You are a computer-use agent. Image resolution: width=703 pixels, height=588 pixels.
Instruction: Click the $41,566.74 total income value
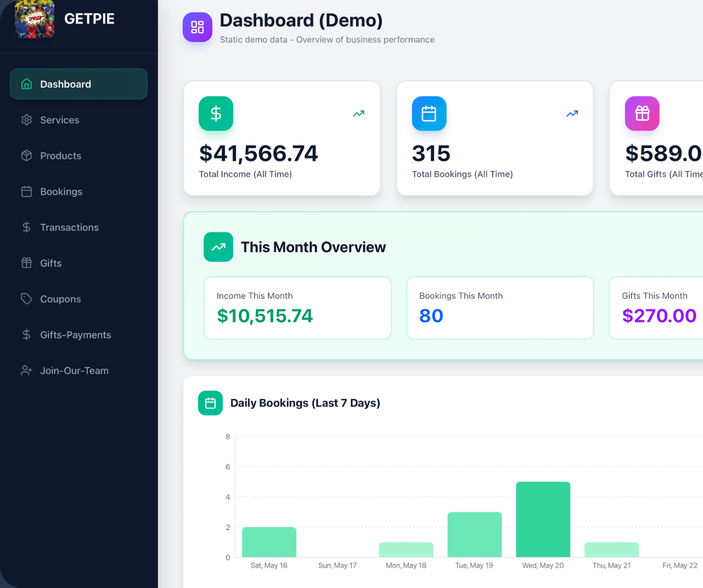(259, 154)
